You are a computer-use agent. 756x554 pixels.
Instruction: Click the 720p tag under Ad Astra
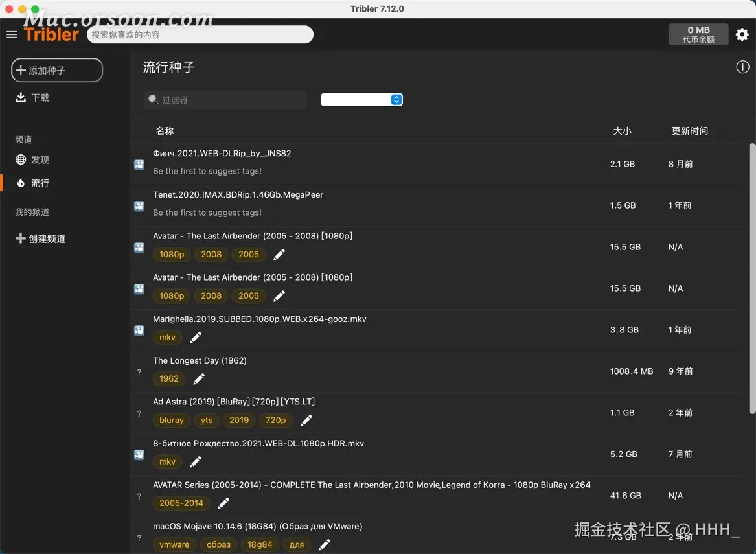(276, 421)
